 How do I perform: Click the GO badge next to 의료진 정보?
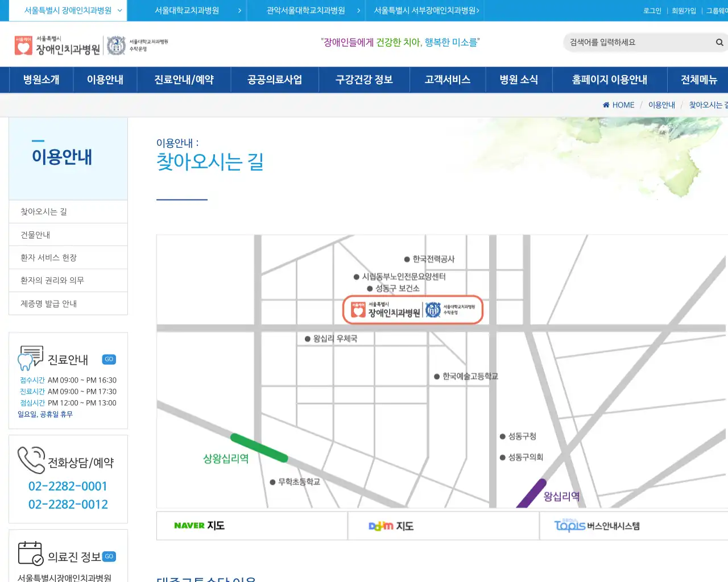pos(109,556)
